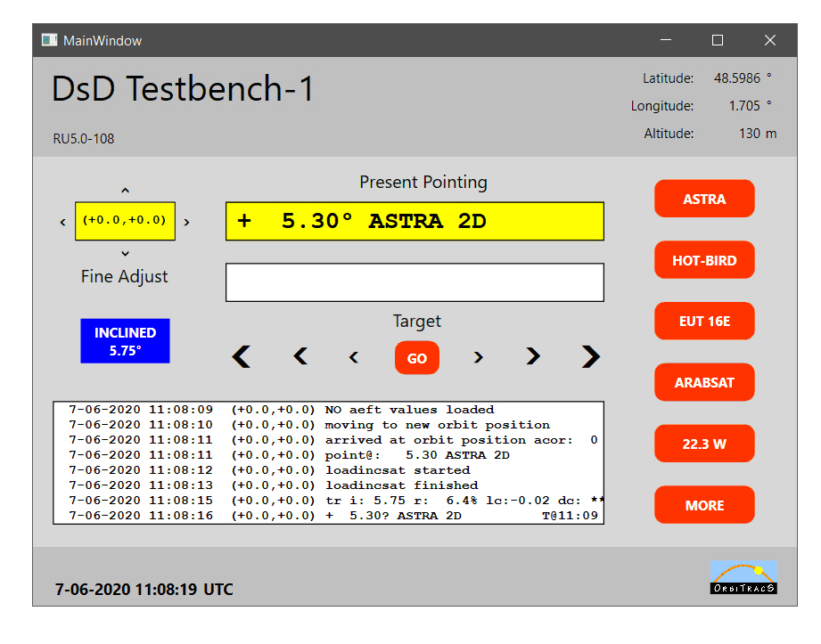Image resolution: width=821 pixels, height=644 pixels.
Task: Click the MainWindow app icon in title bar
Action: [x=49, y=40]
